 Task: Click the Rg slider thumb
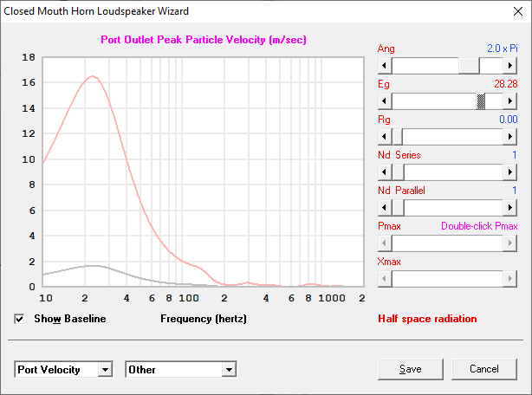[398, 137]
